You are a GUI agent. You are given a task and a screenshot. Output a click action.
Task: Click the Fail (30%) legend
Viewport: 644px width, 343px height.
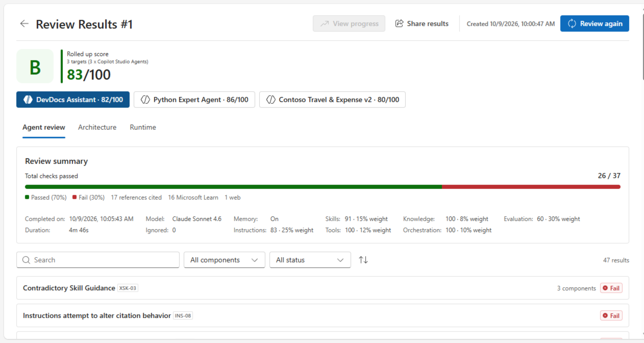89,198
